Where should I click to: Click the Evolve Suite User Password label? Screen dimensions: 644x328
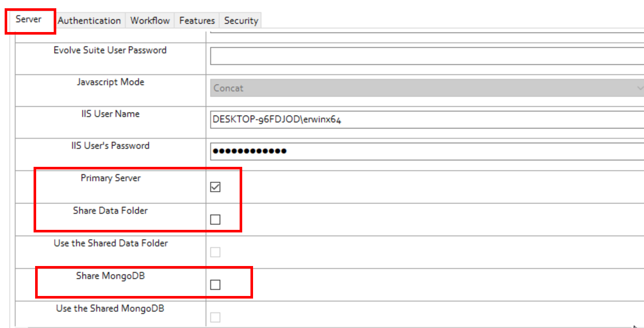(x=110, y=50)
